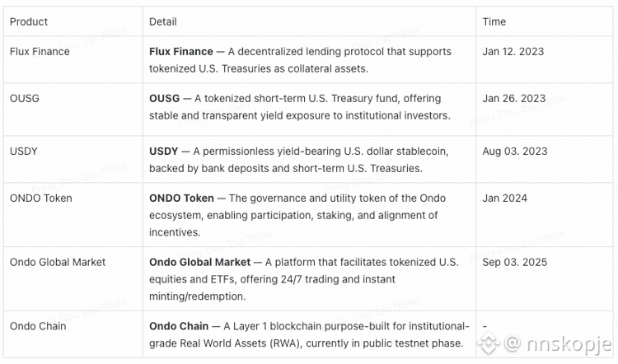Viewport: 618px width, 364px height.
Task: Click the @nnskopje watermark handle
Action: pos(558,343)
